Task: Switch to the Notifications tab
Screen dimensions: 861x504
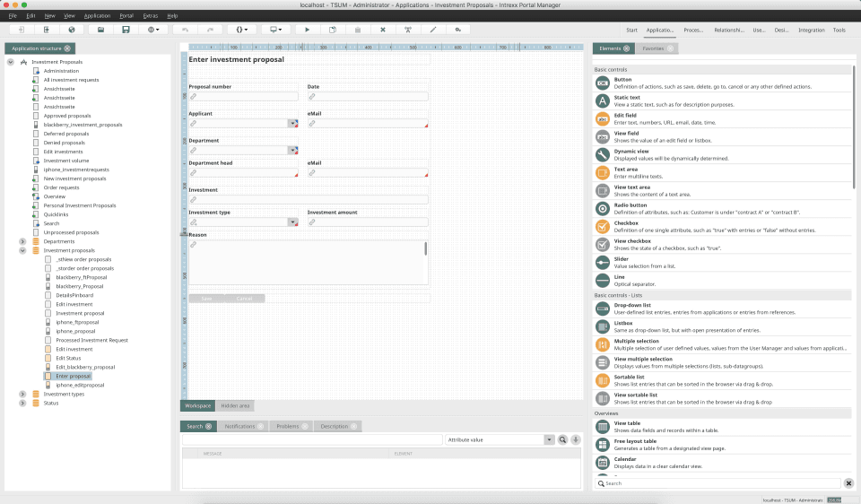Action: [243, 426]
